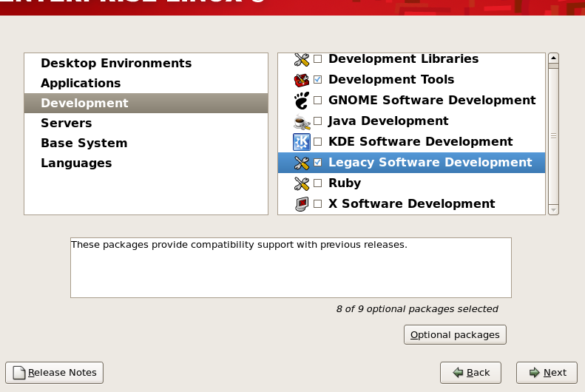Screen dimensions: 585x392
Task: Open the Optional packages dialog
Action: point(455,335)
